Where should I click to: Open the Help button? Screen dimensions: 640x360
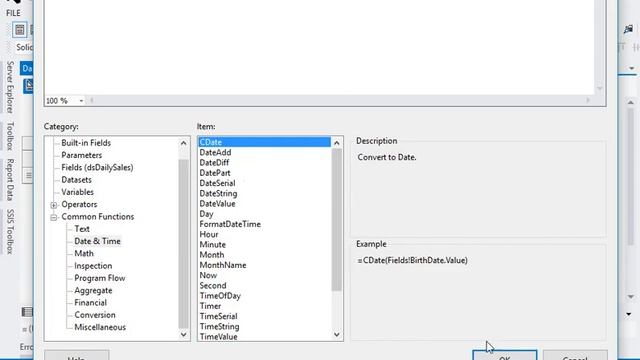76,355
